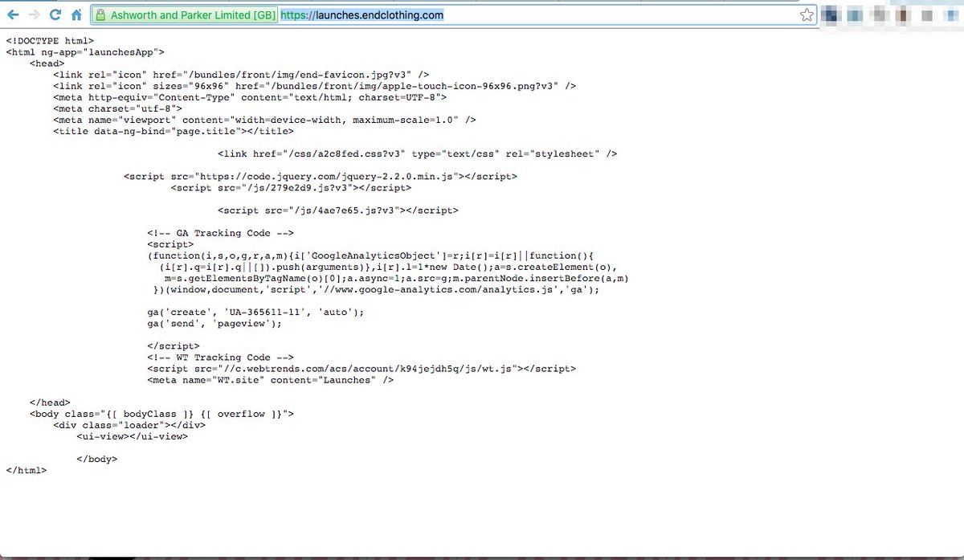
Task: Bookmark this page with the star icon
Action: tap(807, 14)
